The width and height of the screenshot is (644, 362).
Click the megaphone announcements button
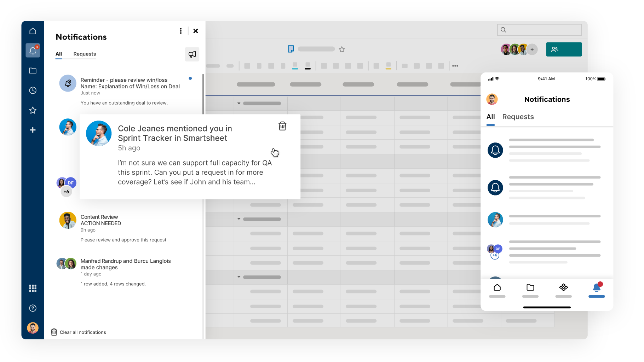(192, 54)
